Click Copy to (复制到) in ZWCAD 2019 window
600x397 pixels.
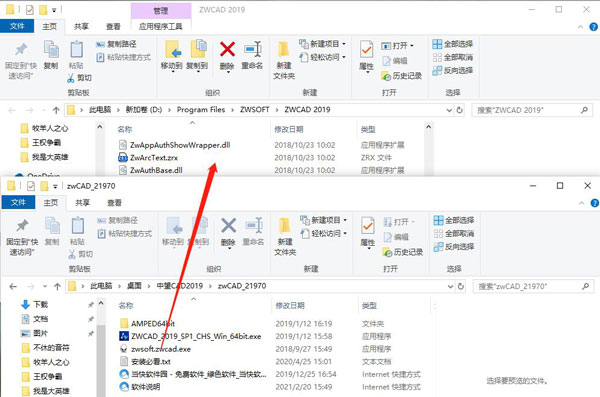[197, 56]
